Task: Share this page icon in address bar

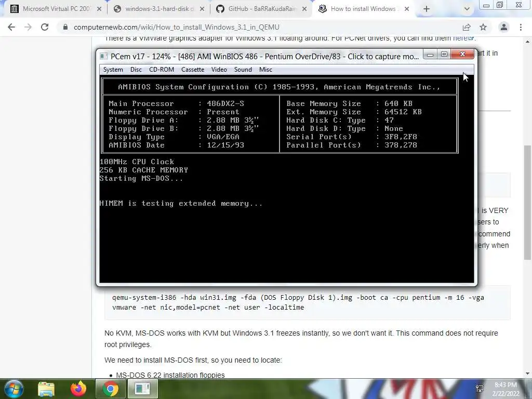Action: point(467,27)
